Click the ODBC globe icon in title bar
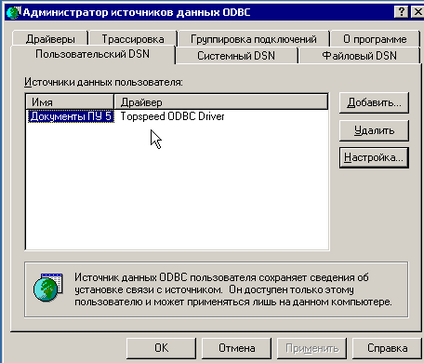This screenshot has width=424, height=363. click(x=13, y=13)
